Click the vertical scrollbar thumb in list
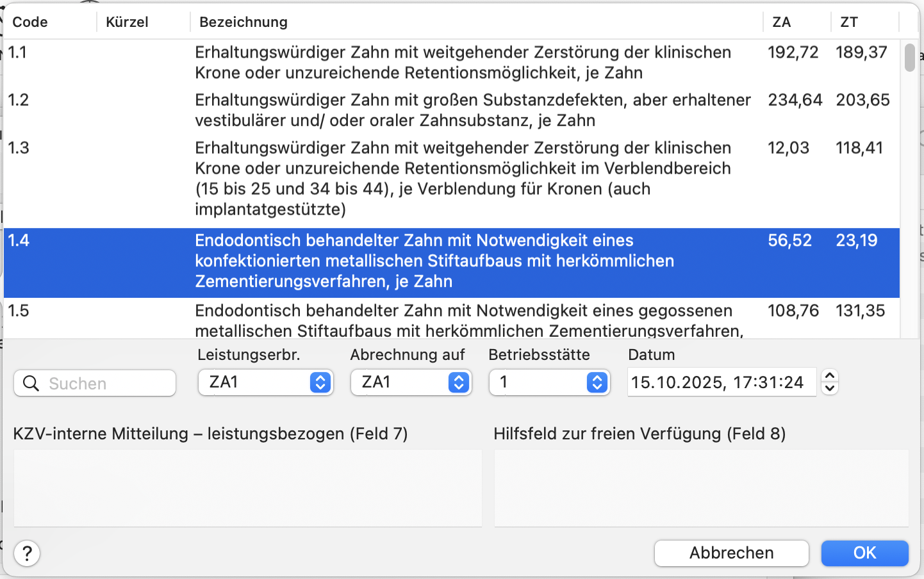 (909, 58)
